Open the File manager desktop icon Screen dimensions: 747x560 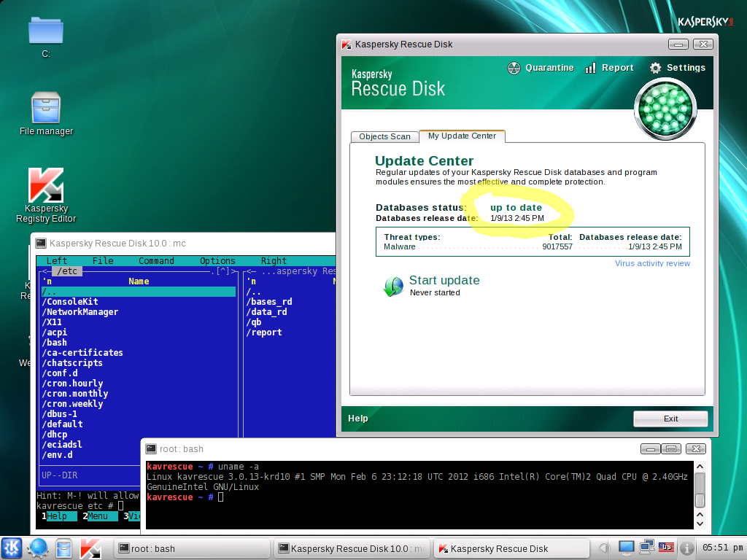click(46, 114)
